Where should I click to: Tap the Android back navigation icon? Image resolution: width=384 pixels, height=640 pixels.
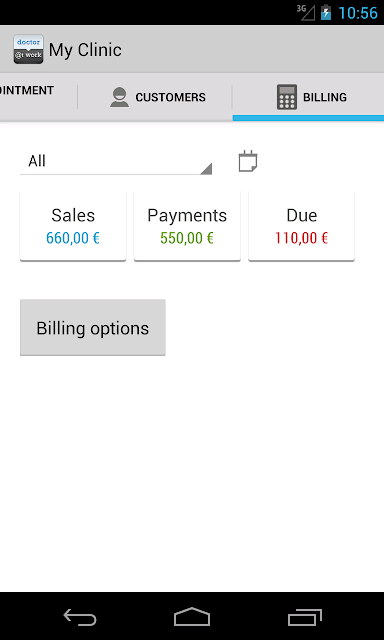(x=80, y=617)
